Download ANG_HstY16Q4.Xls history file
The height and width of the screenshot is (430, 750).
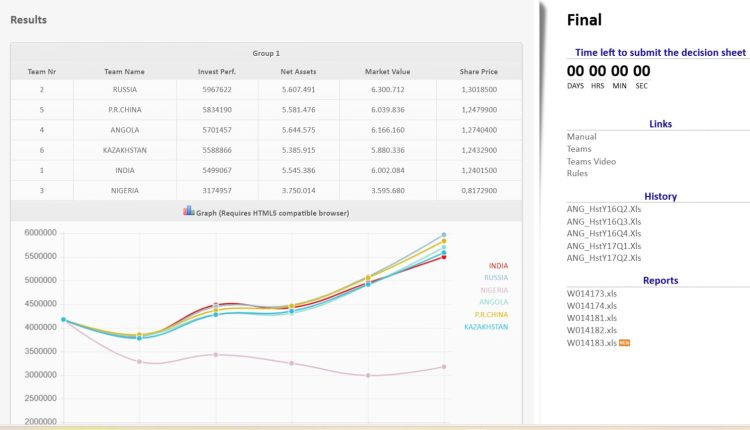tap(603, 233)
